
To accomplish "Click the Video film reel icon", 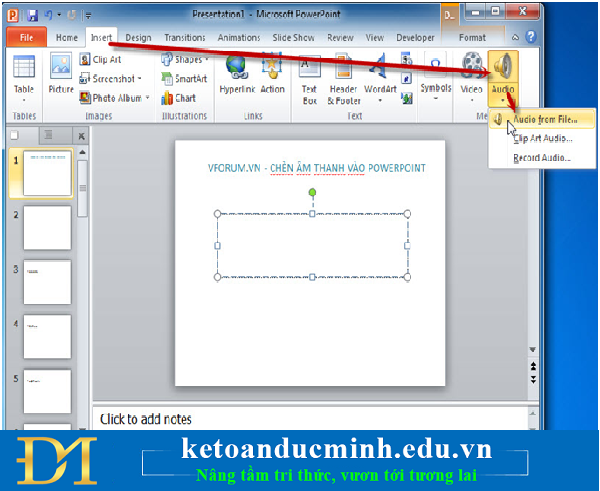I will click(471, 64).
